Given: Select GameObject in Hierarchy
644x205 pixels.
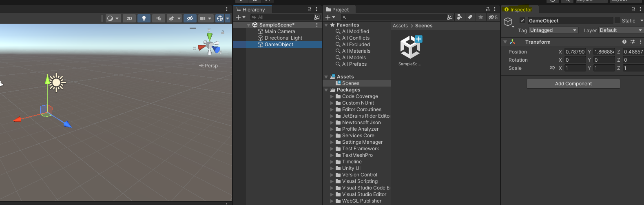Looking at the screenshot, I should pos(279,45).
